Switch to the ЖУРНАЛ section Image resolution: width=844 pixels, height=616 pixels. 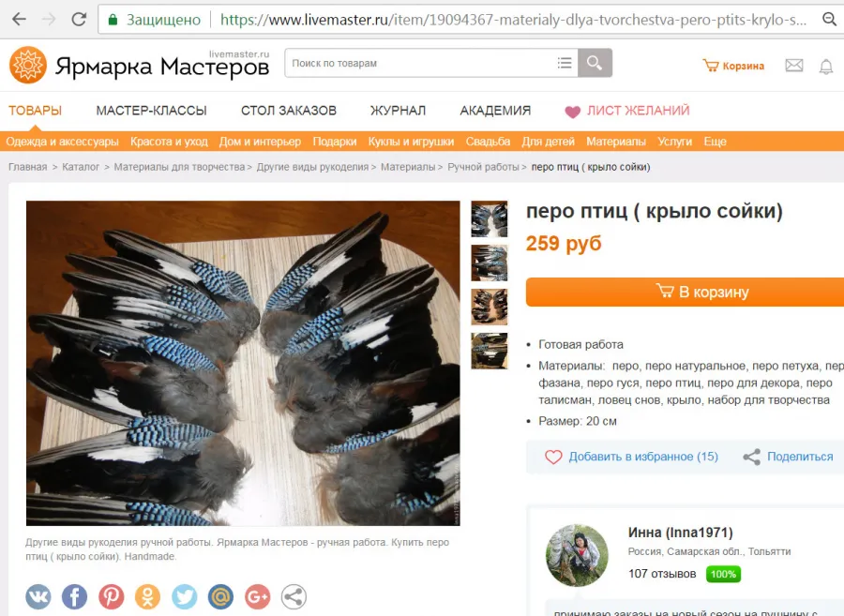point(398,111)
